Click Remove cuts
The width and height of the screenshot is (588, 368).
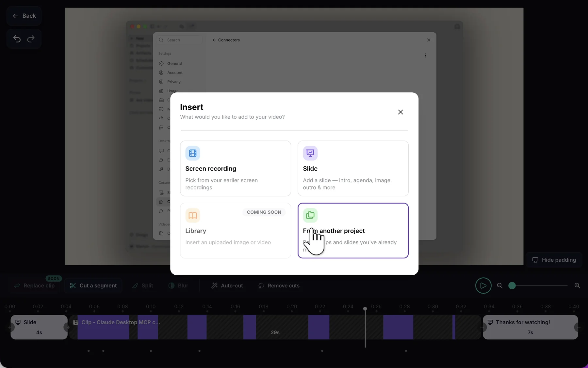(279, 285)
